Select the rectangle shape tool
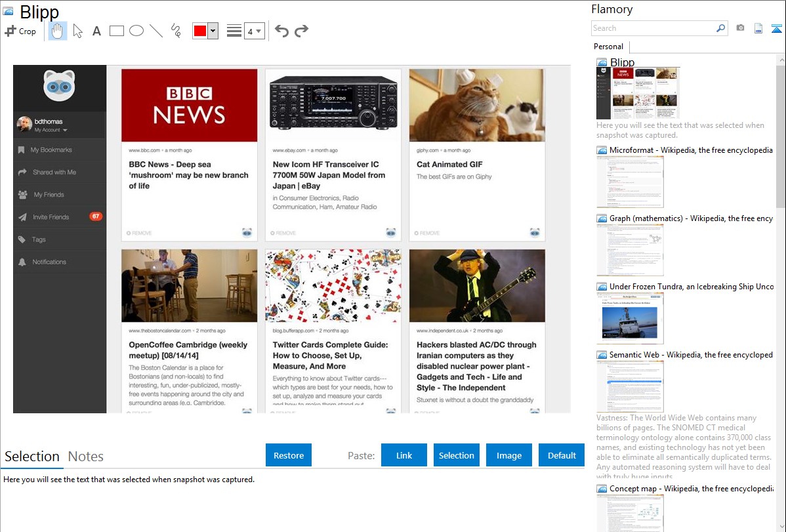Screen dimensions: 786x532 [116, 31]
